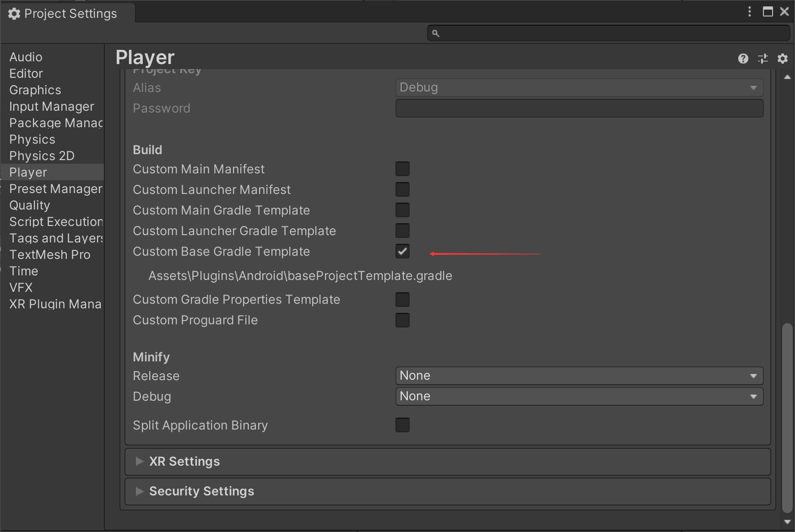
Task: Open the gear context menu beside Player heading
Action: click(783, 59)
